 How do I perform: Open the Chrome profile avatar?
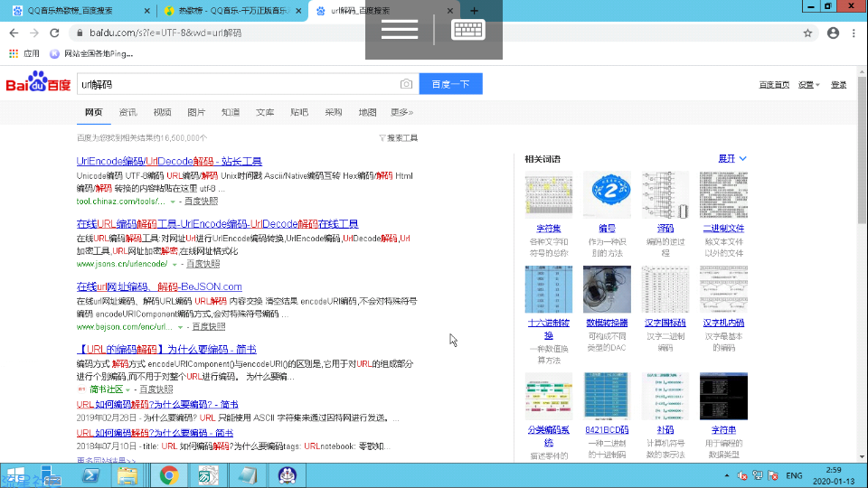833,33
